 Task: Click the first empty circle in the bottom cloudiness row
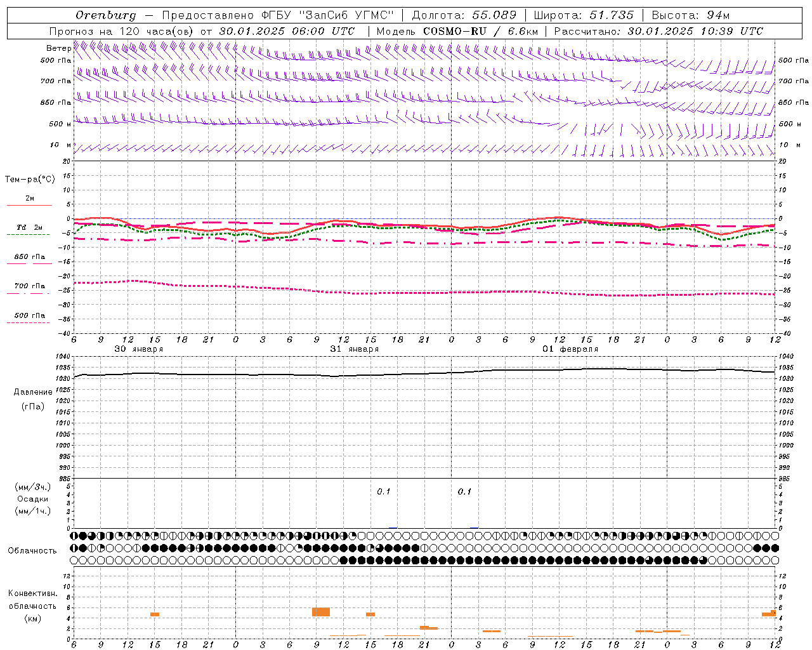(74, 560)
